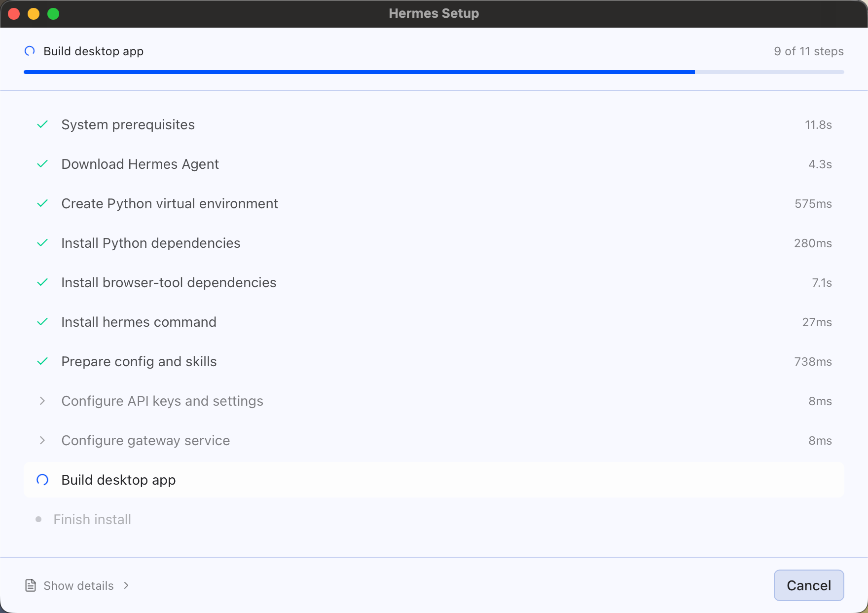
Task: Click the green check next to Download Hermes Agent
Action: coord(42,164)
